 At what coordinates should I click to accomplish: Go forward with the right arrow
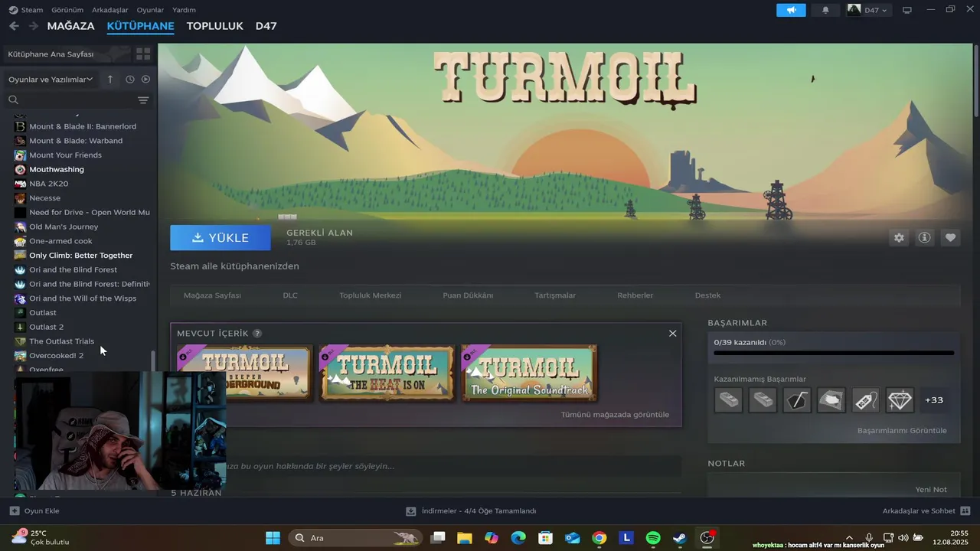(x=33, y=26)
